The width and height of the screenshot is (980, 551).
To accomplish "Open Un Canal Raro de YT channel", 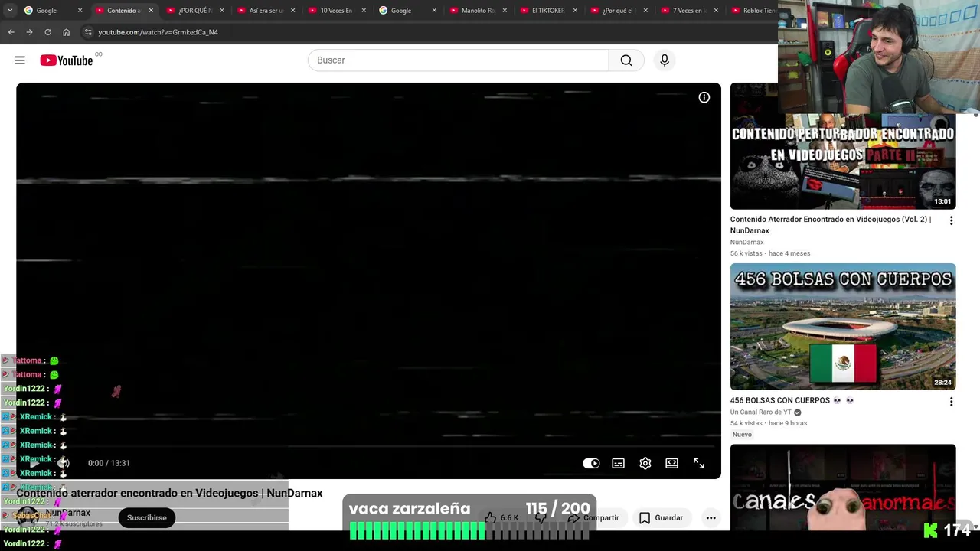I will tap(761, 412).
